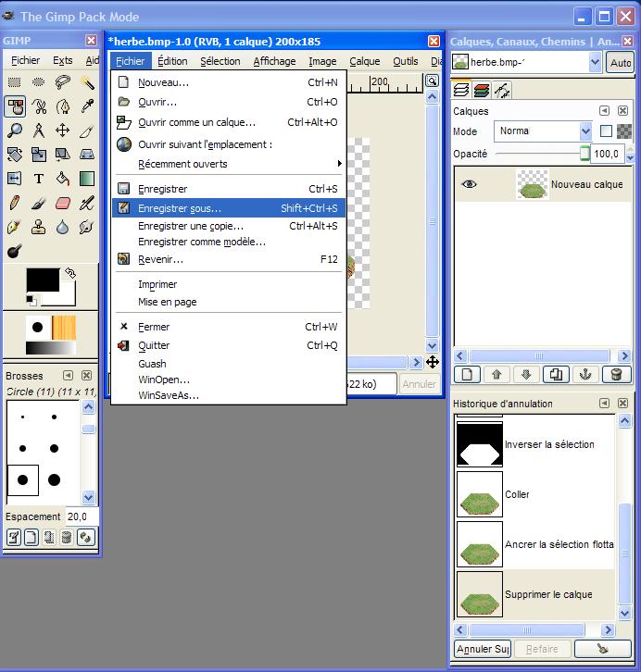Select the Pencil tool

15,203
